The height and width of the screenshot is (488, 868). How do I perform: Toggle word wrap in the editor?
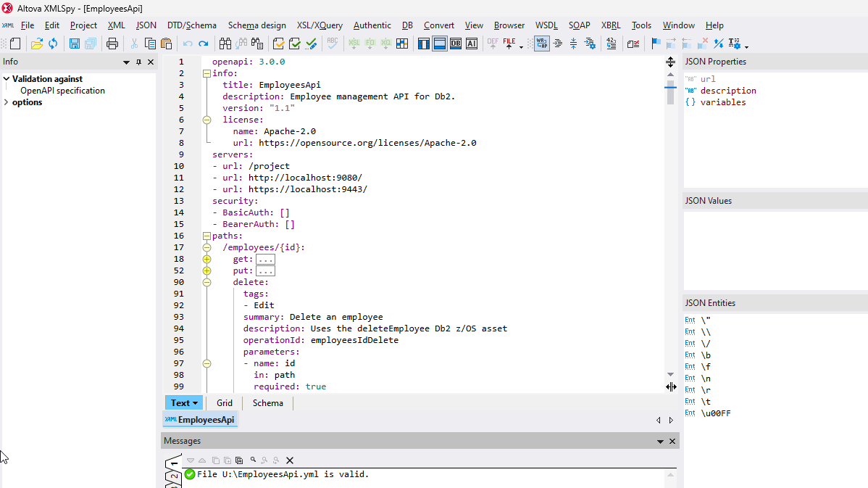point(541,44)
